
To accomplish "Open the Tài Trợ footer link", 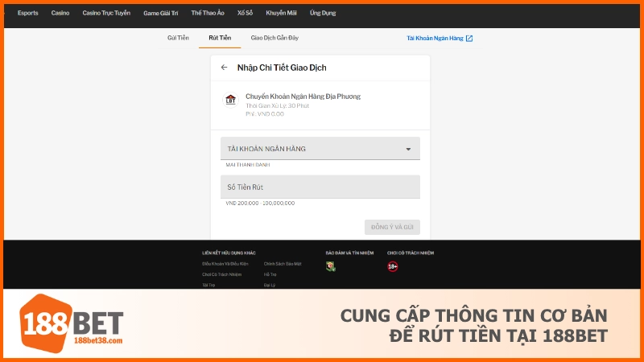I will coord(208,285).
